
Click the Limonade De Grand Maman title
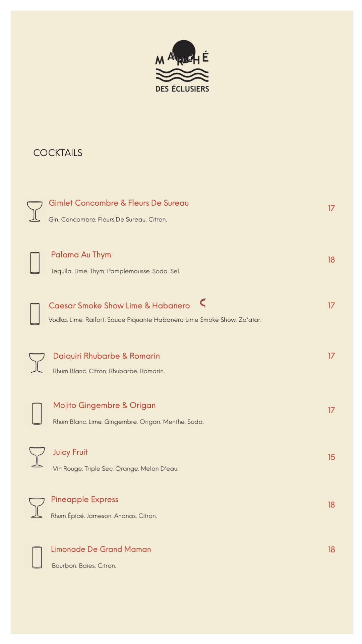click(101, 549)
